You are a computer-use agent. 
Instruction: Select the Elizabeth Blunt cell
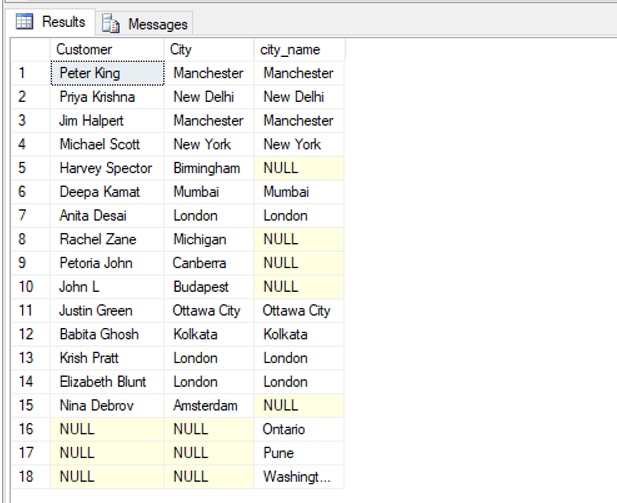point(107,382)
